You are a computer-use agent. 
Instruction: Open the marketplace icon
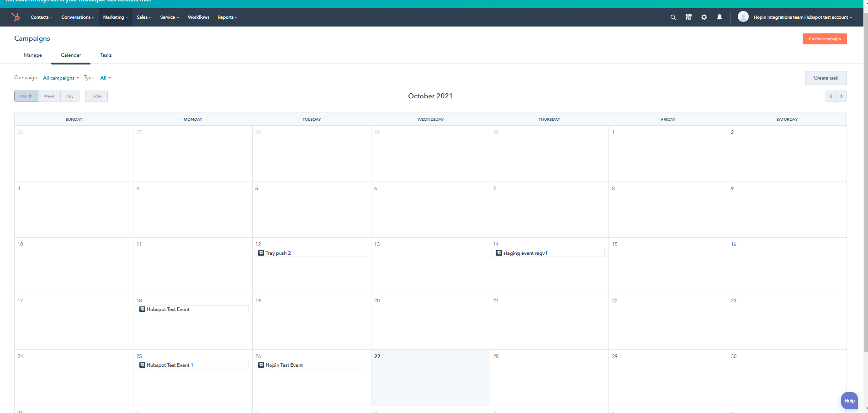pyautogui.click(x=688, y=17)
